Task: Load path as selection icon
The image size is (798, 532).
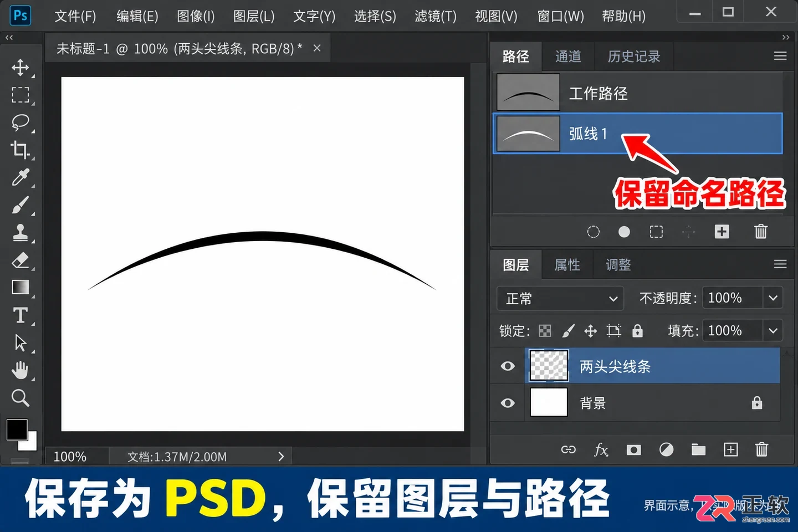Action: (656, 232)
